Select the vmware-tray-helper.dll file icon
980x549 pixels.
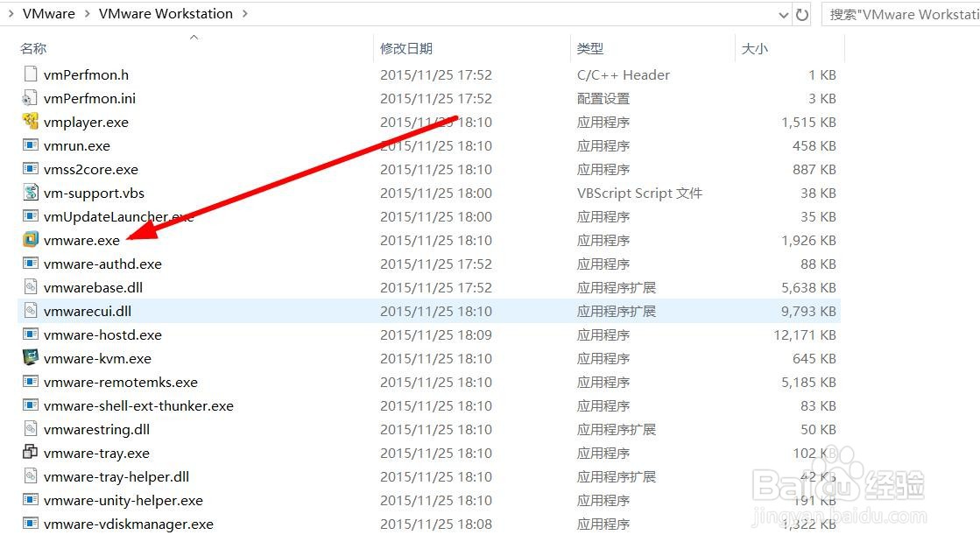tap(30, 476)
